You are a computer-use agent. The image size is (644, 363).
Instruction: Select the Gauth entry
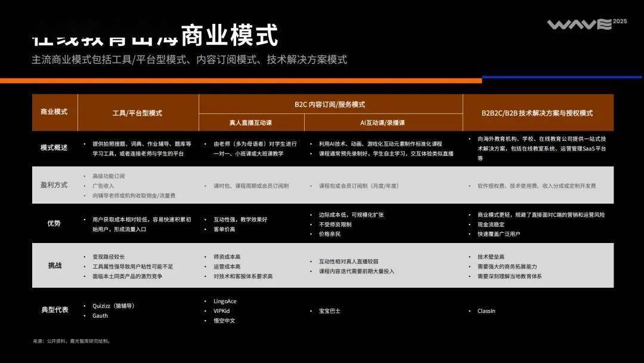[100, 315]
